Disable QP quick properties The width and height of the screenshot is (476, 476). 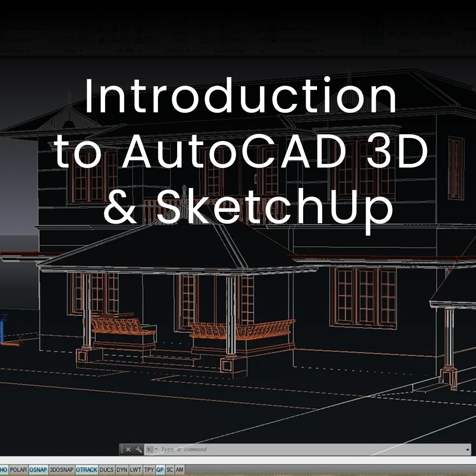(x=160, y=470)
